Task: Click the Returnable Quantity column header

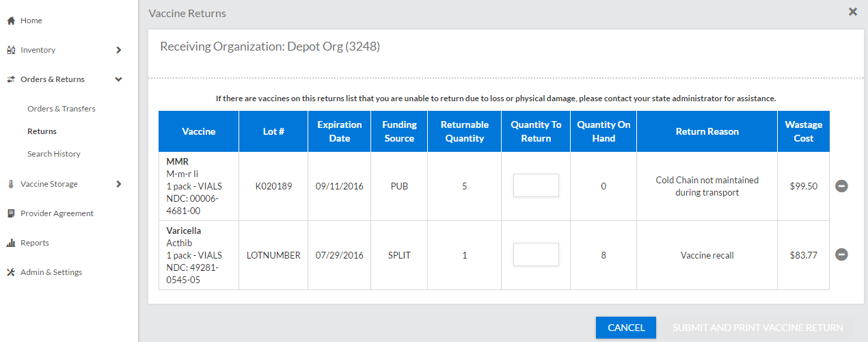Action: pyautogui.click(x=465, y=131)
